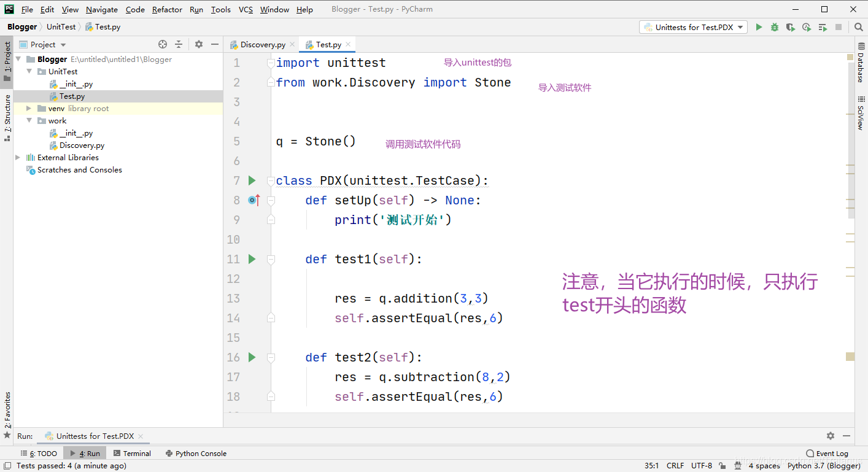Start the profiler run icon
This screenshot has width=868, height=472.
pos(807,27)
